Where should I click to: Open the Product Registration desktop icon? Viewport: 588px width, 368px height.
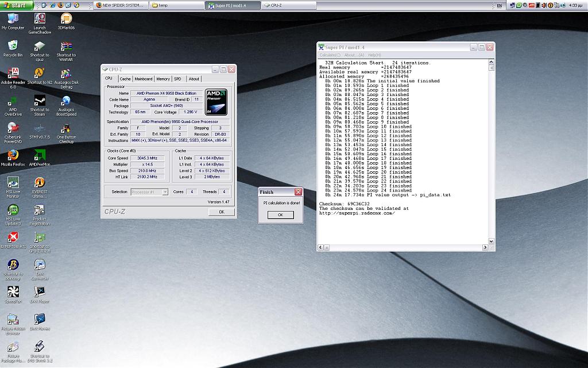coord(40,215)
